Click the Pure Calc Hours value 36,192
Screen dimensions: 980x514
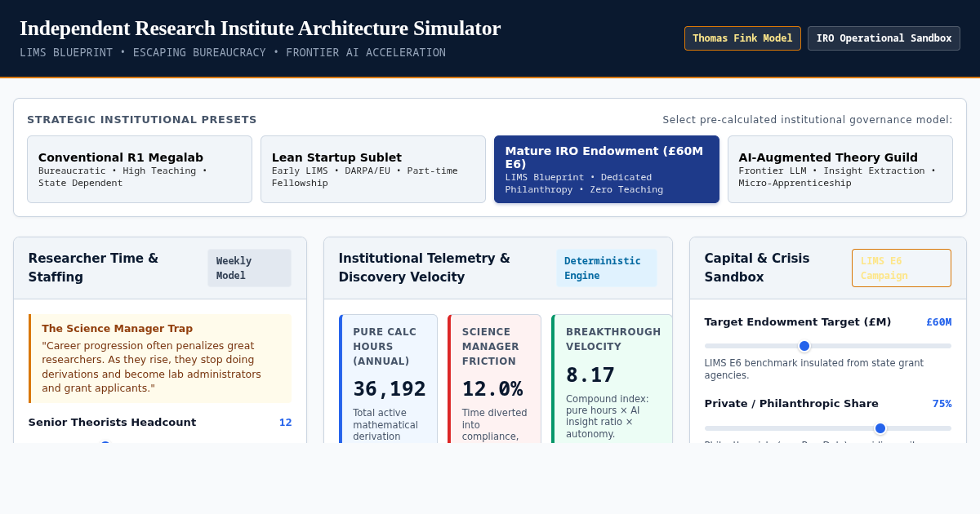click(x=390, y=389)
